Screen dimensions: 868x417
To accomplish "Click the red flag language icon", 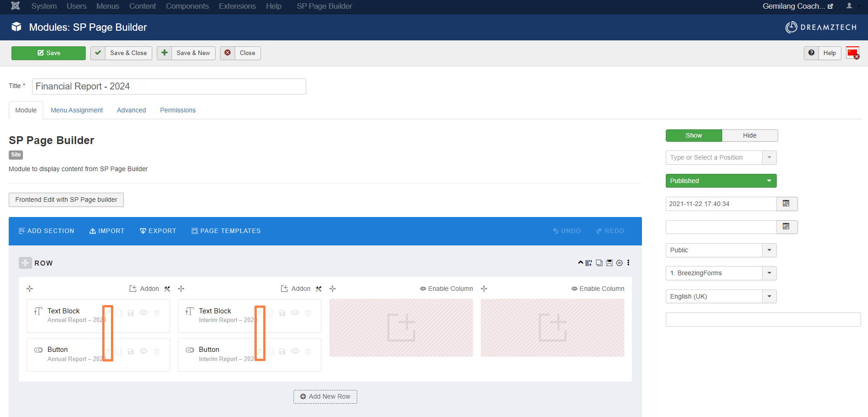I will 853,53.
